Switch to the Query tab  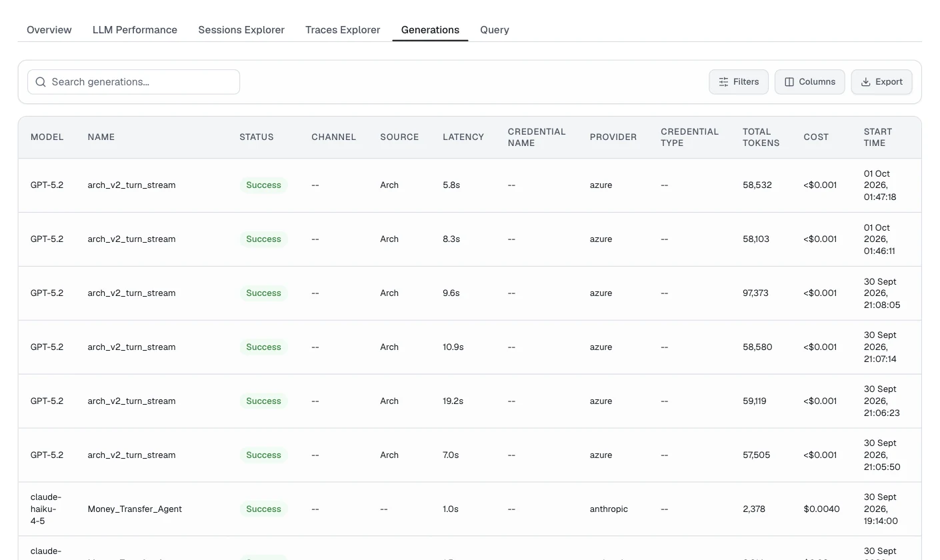tap(495, 30)
